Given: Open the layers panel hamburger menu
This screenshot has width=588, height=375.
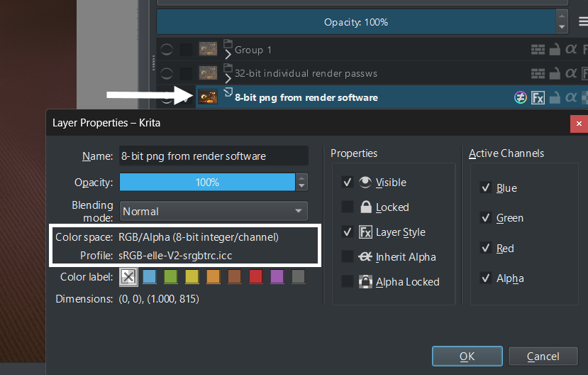Looking at the screenshot, I should click(582, 22).
